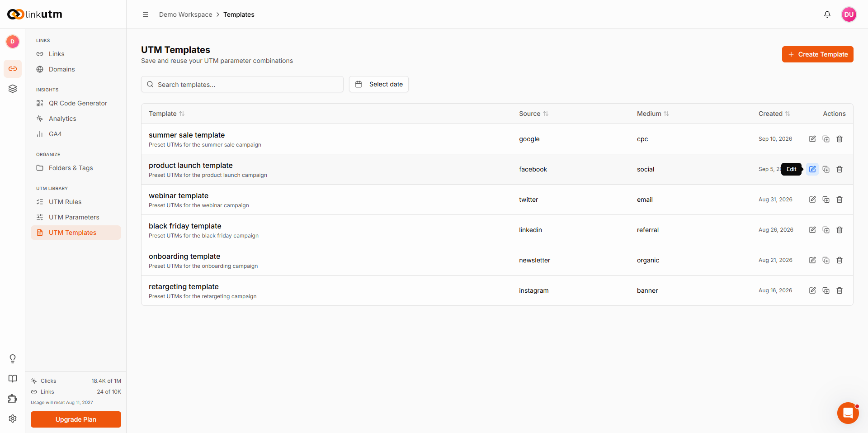Open the linkutm logo home link
This screenshot has width=868, height=433.
coord(35,14)
